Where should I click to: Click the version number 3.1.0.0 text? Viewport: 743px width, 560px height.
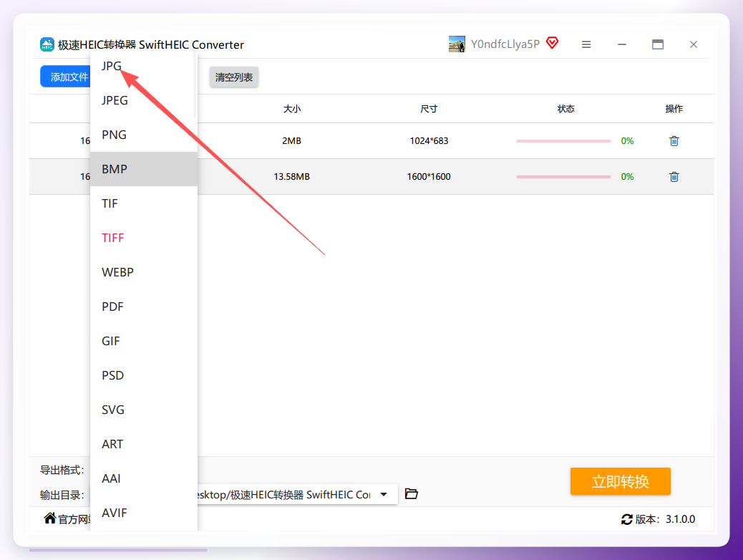(x=681, y=519)
